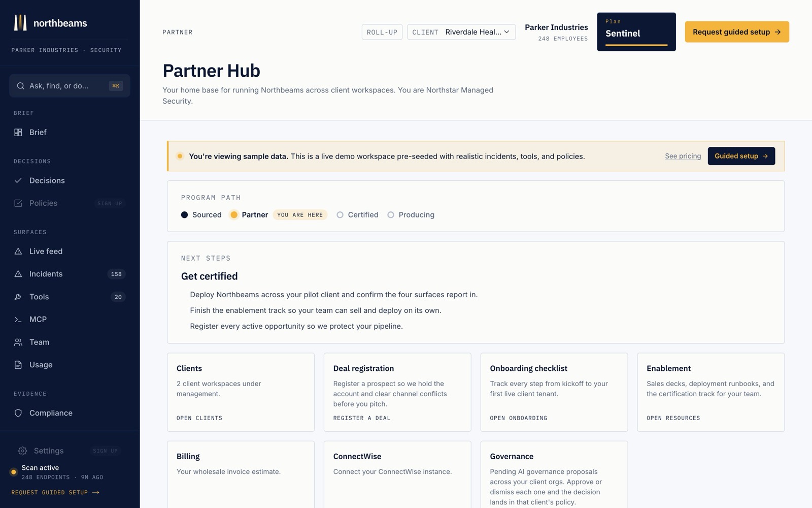Image resolution: width=812 pixels, height=508 pixels.
Task: Open Incidents list
Action: pos(70,274)
